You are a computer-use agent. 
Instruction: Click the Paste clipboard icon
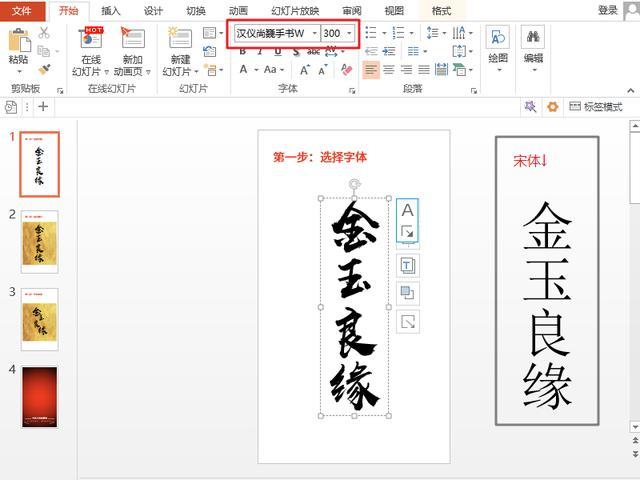[19, 40]
